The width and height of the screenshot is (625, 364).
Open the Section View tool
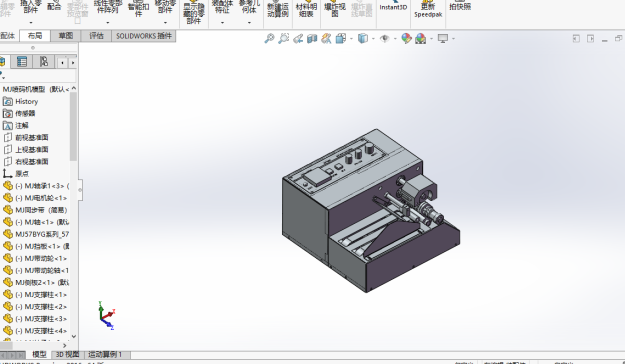click(312, 39)
